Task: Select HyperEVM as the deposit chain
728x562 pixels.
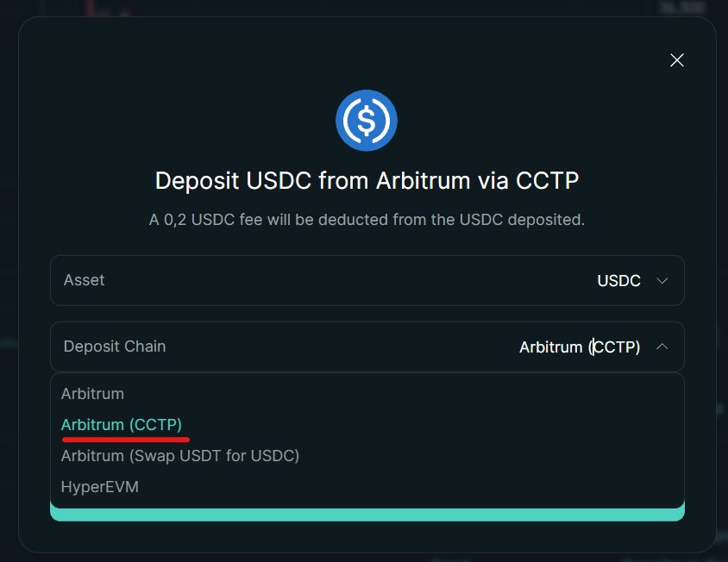Action: click(100, 487)
